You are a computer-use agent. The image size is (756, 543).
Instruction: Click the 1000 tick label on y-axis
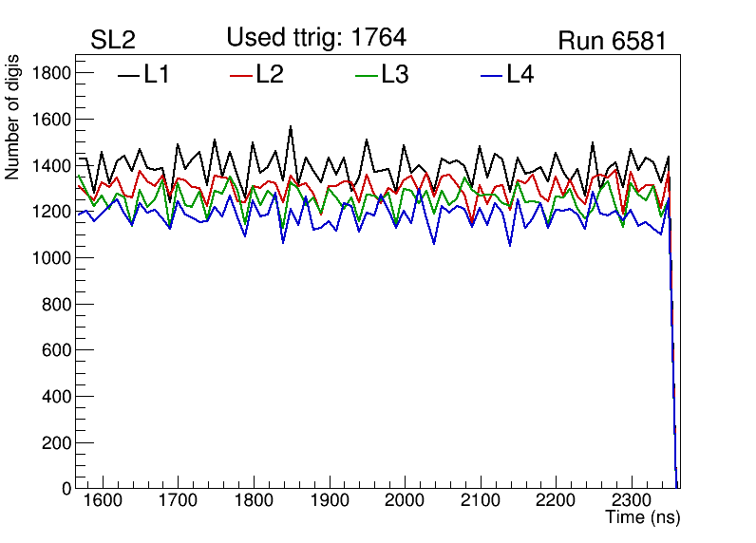coord(51,258)
